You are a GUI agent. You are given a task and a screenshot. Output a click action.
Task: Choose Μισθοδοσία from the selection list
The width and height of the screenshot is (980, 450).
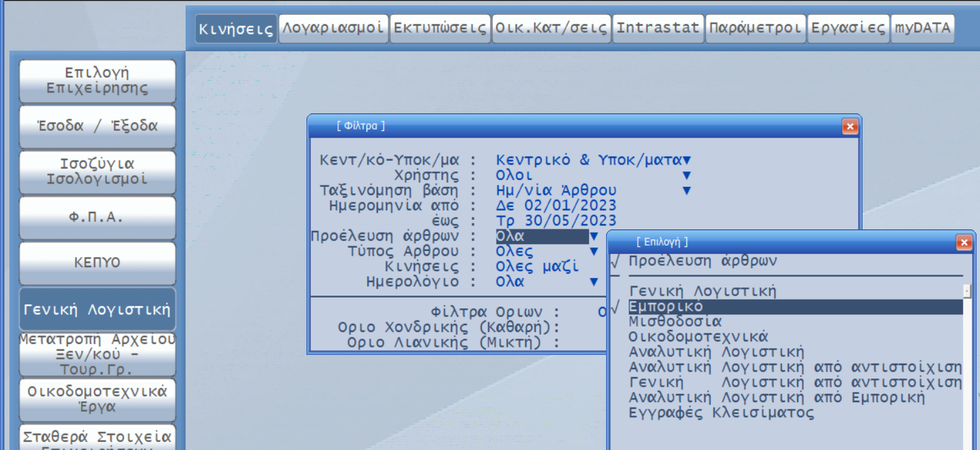pyautogui.click(x=675, y=322)
